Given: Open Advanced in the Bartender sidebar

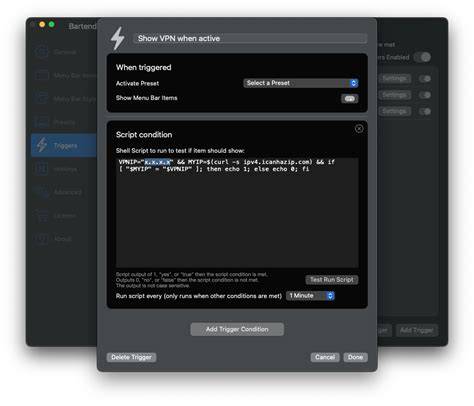Looking at the screenshot, I should click(x=64, y=192).
